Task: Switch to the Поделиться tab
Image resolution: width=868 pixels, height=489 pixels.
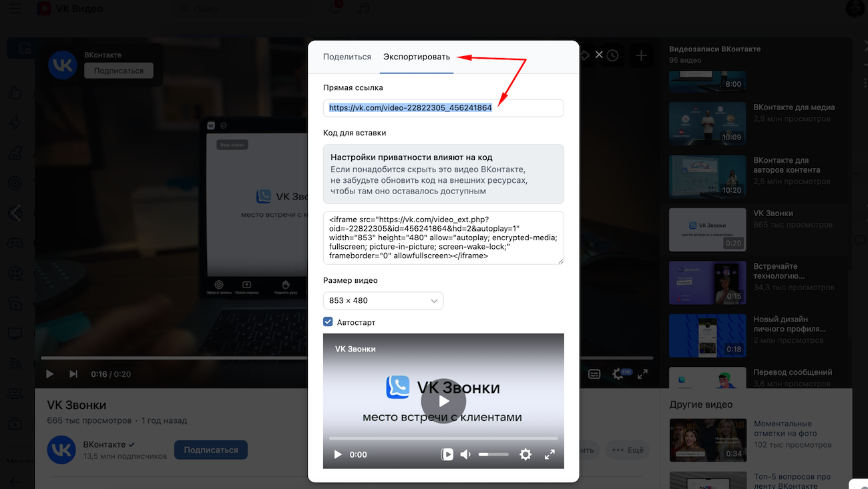Action: point(347,57)
